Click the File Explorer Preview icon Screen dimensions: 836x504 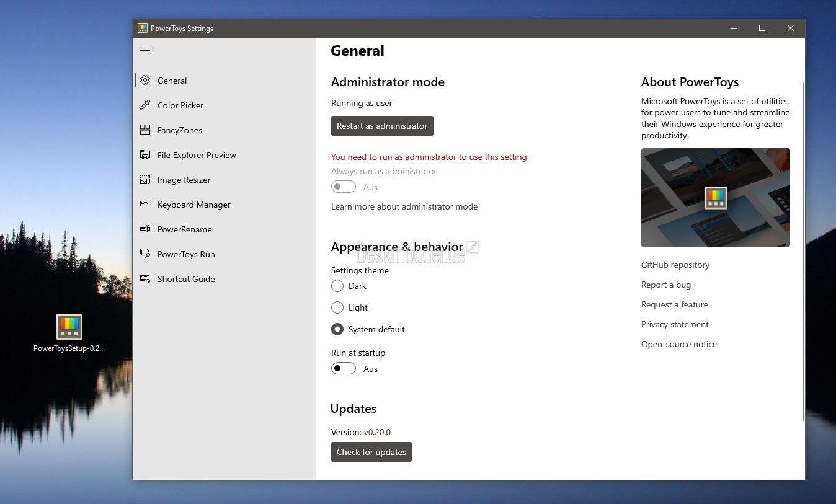(145, 154)
